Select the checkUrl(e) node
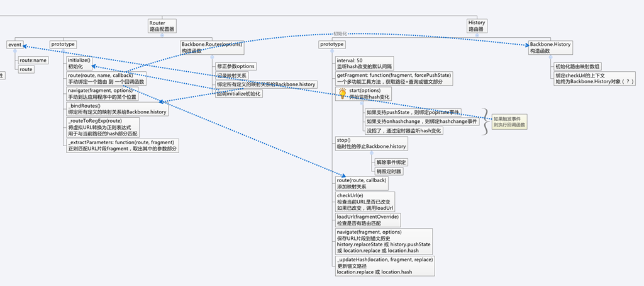 click(x=365, y=202)
